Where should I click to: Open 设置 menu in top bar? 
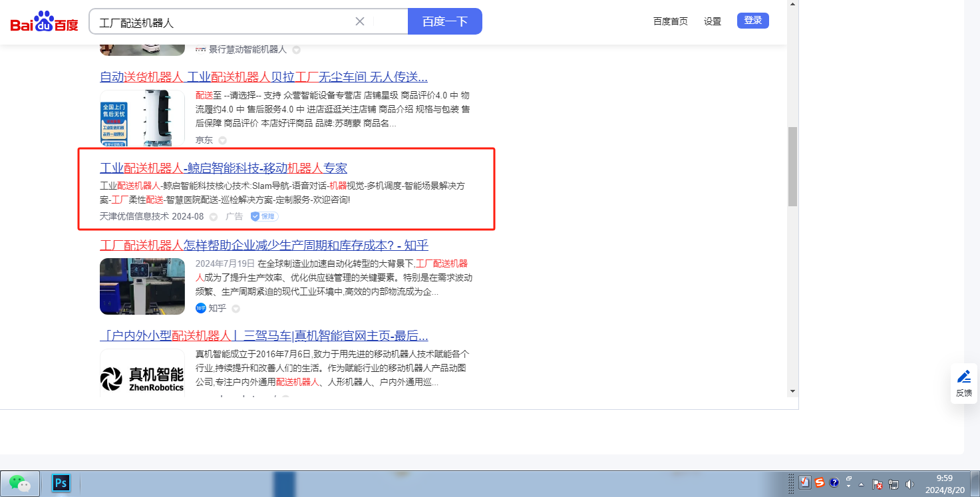[713, 21]
